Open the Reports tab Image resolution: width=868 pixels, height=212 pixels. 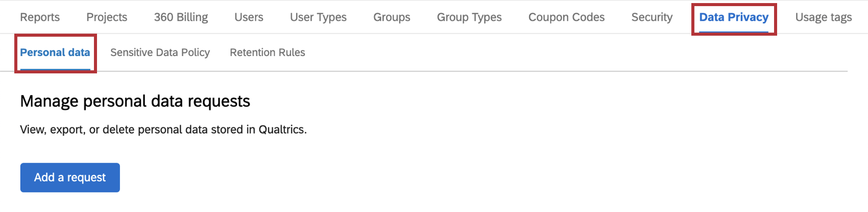point(40,17)
